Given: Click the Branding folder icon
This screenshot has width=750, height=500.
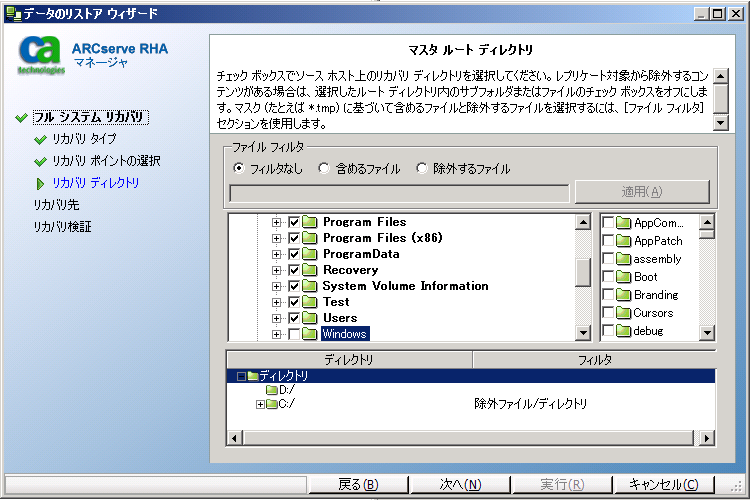Looking at the screenshot, I should (x=623, y=295).
